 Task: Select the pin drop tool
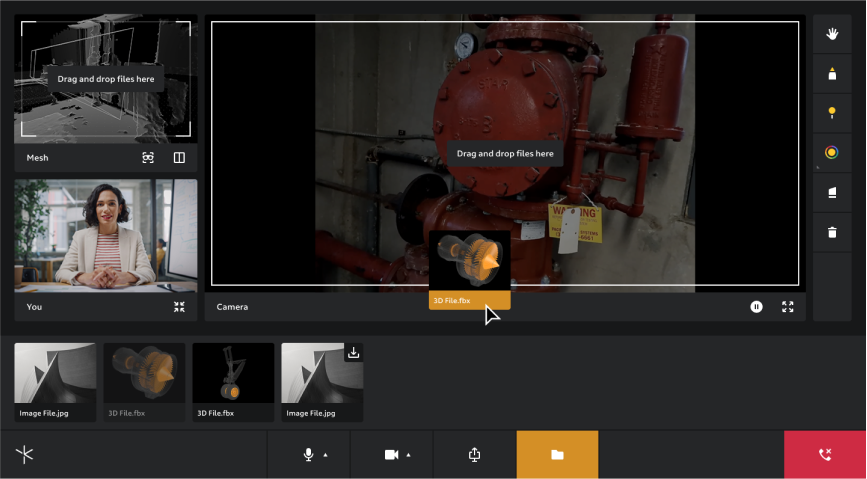pos(832,113)
